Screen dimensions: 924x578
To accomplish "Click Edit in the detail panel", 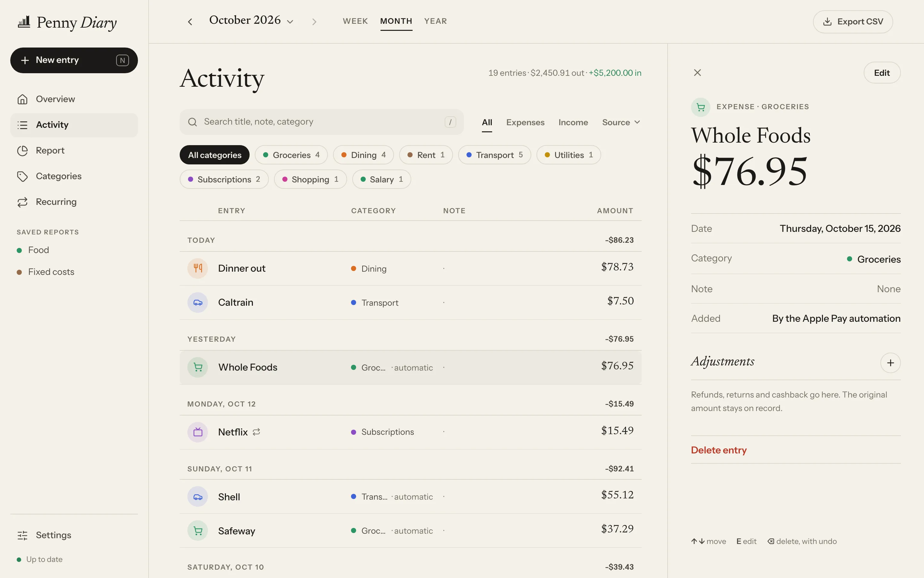I will (882, 73).
